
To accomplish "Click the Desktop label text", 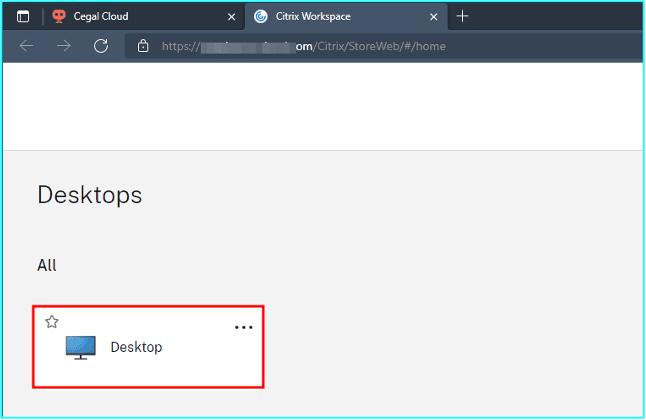I will [x=136, y=347].
